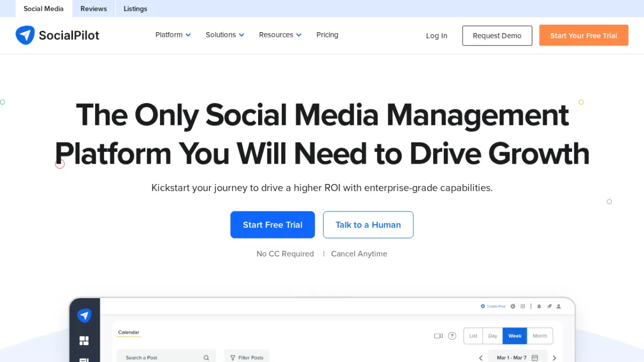This screenshot has width=644, height=362.
Task: Go to previous week with left arrow
Action: 481,358
